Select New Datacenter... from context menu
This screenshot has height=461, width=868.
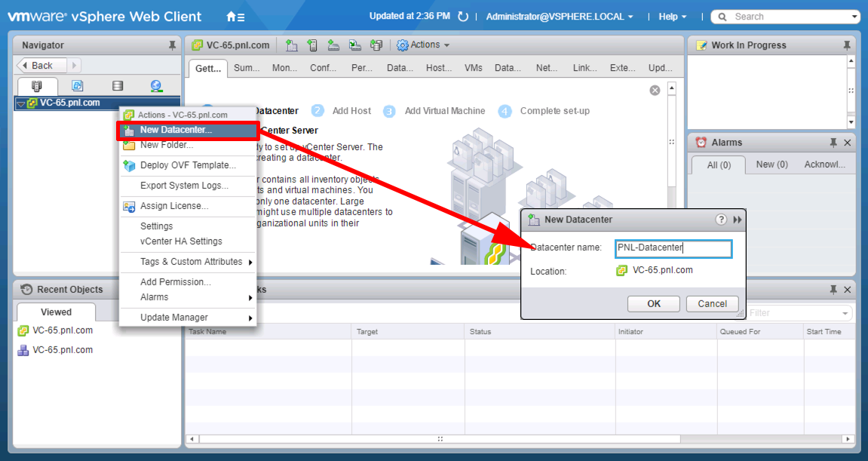tap(189, 130)
